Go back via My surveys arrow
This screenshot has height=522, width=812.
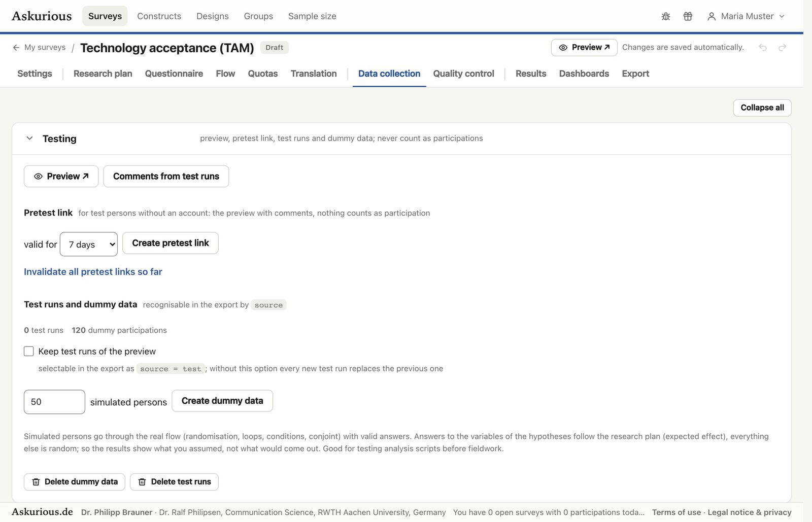tap(16, 47)
